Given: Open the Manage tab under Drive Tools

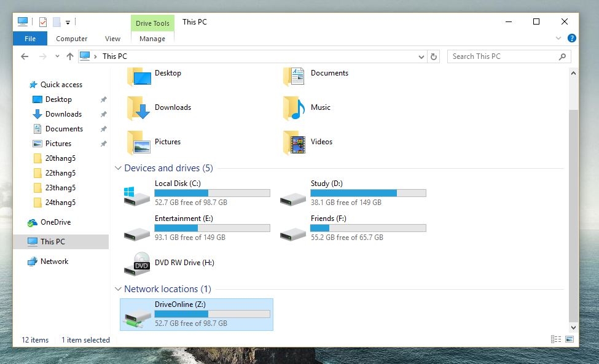Looking at the screenshot, I should 152,38.
